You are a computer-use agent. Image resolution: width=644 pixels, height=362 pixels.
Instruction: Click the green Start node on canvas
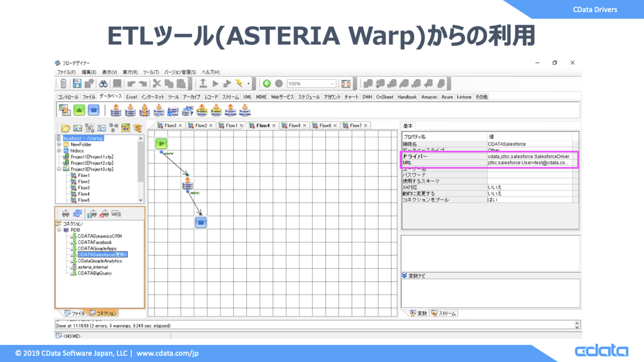coord(162,143)
